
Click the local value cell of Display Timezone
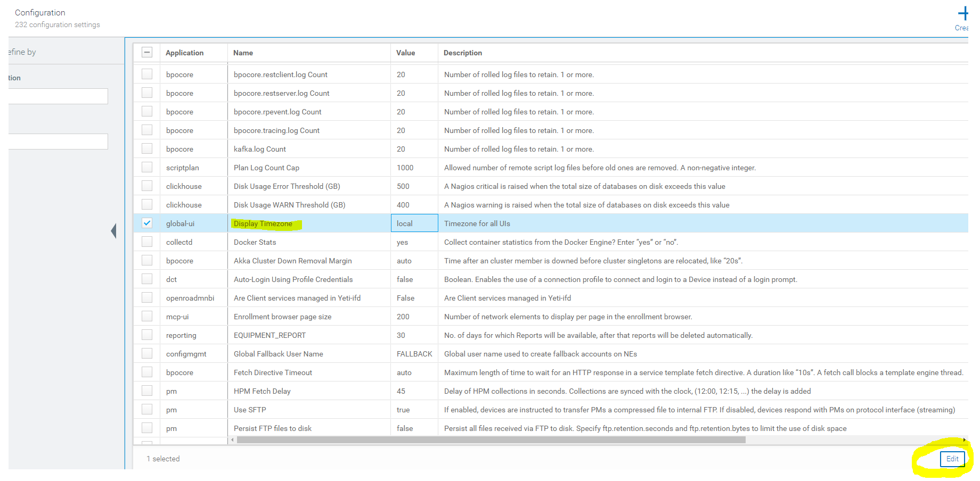[414, 223]
